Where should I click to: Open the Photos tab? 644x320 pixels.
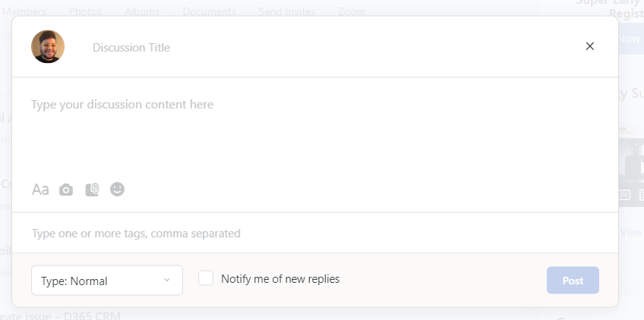coord(85,11)
